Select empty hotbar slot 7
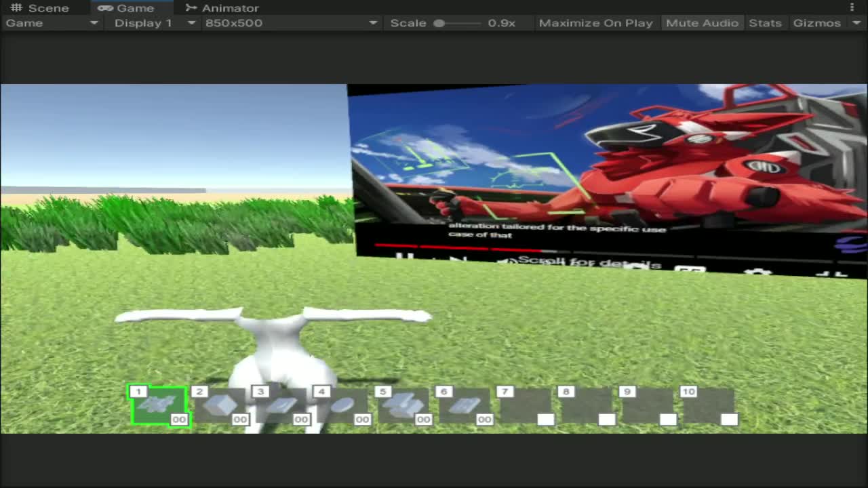Image resolution: width=868 pixels, height=488 pixels. click(525, 406)
